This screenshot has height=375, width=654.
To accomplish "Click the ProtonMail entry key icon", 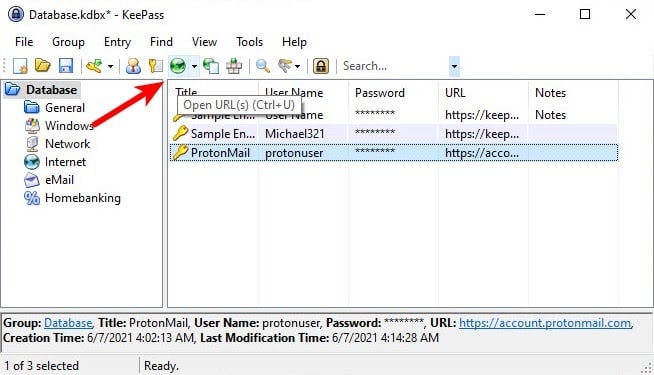I will pyautogui.click(x=180, y=153).
